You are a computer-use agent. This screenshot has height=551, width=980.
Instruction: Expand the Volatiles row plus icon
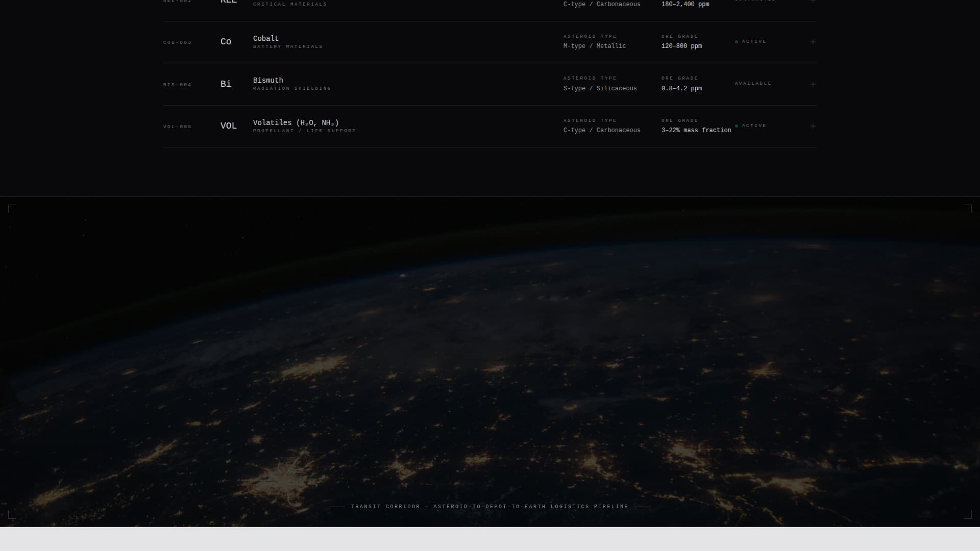click(813, 126)
